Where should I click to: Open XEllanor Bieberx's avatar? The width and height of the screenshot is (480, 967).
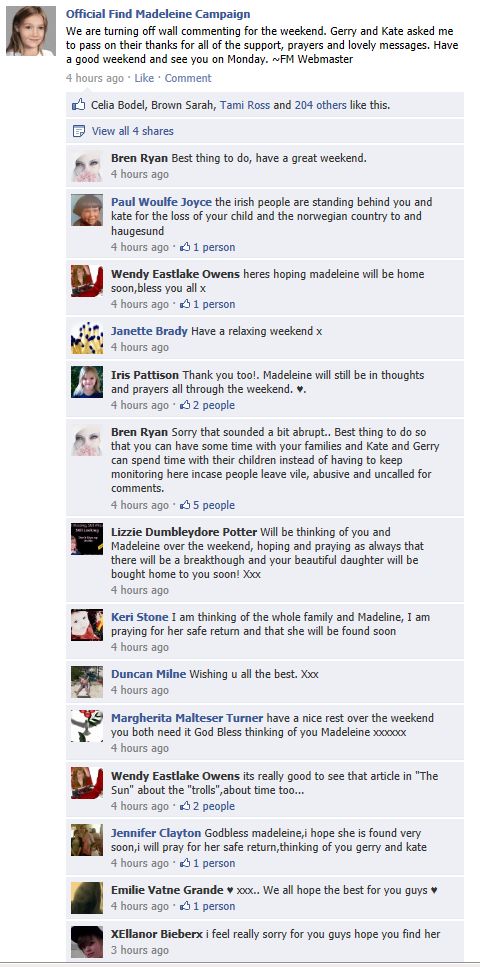pos(87,941)
